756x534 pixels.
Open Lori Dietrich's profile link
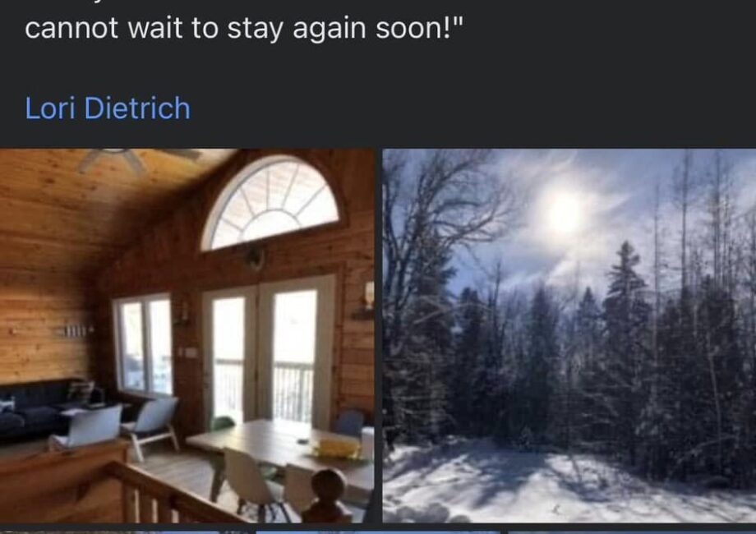[108, 108]
